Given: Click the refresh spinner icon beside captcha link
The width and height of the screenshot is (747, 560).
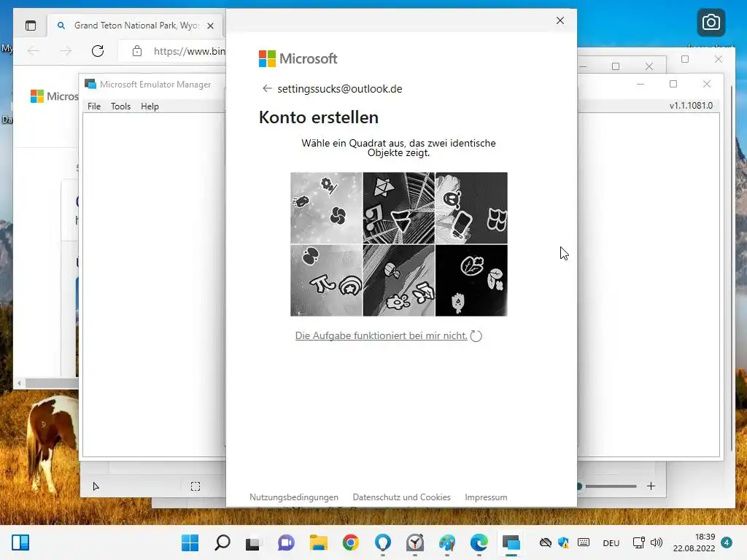Looking at the screenshot, I should (476, 335).
